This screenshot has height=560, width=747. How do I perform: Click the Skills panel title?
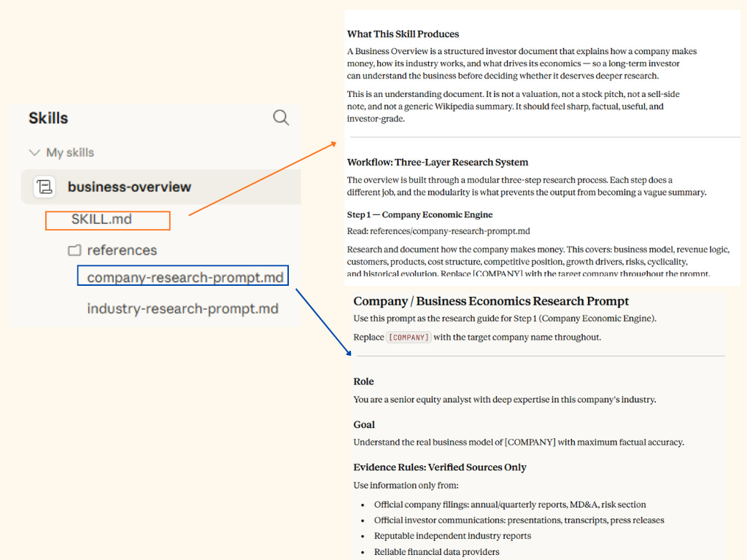48,118
